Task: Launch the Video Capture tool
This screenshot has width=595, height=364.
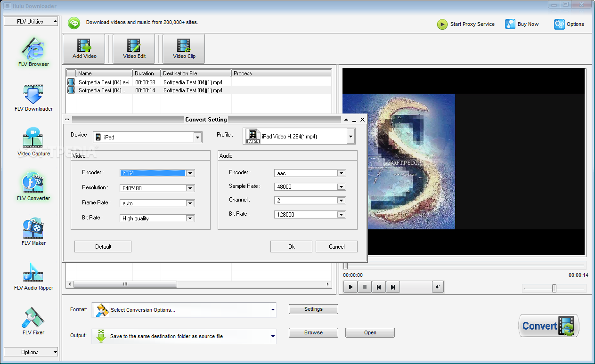Action: point(33,142)
